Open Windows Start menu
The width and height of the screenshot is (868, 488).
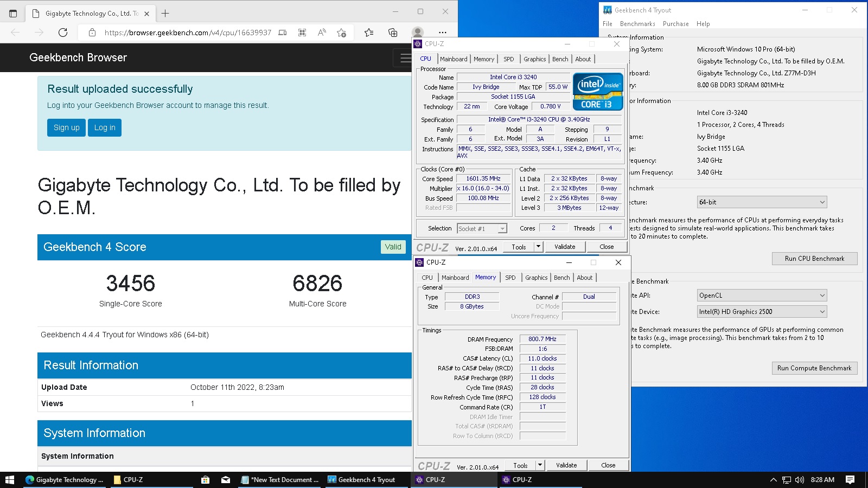10,480
